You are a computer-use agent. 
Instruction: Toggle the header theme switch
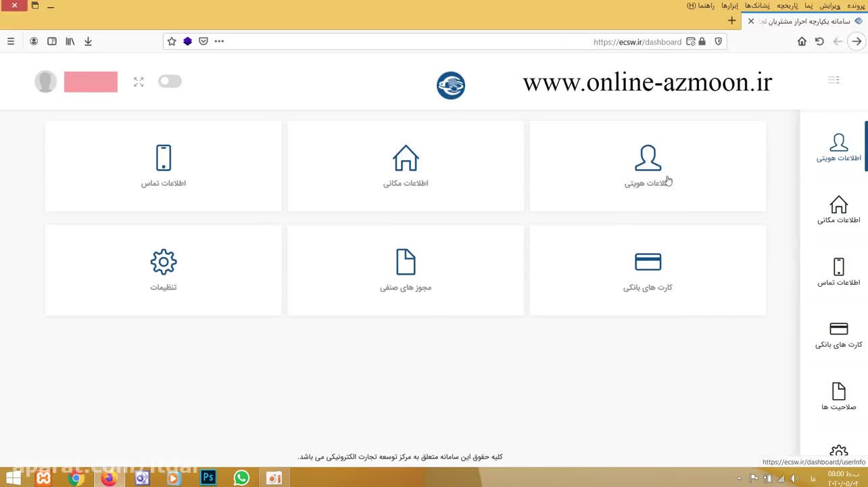170,82
